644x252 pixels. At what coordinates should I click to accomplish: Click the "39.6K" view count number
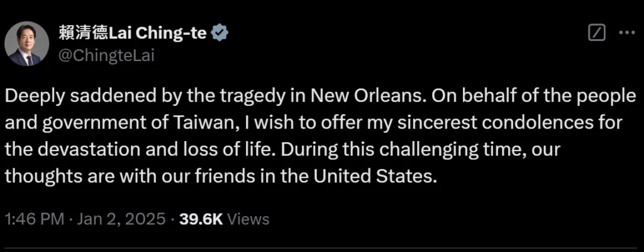201,219
